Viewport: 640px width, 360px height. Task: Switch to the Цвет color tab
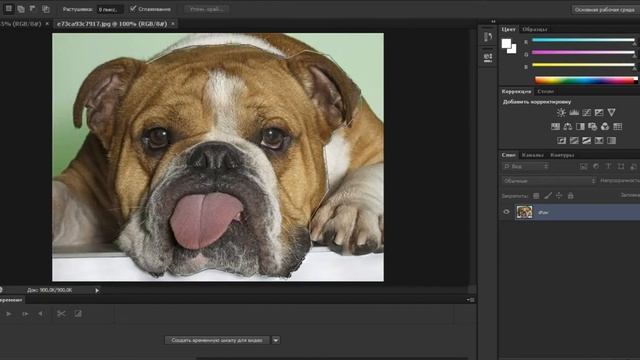click(508, 29)
